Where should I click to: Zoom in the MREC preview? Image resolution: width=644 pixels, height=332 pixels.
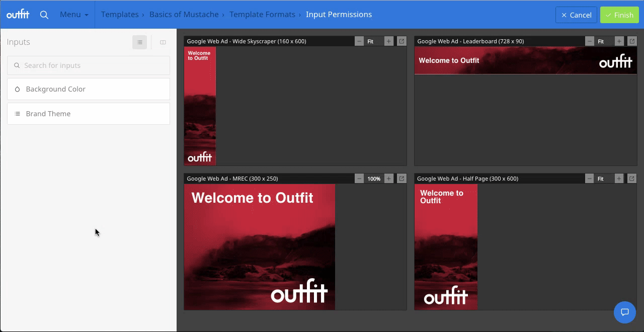point(388,179)
